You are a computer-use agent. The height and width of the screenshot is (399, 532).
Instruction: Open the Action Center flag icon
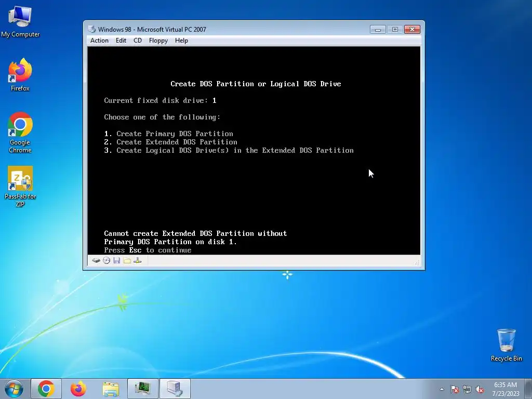tap(455, 389)
